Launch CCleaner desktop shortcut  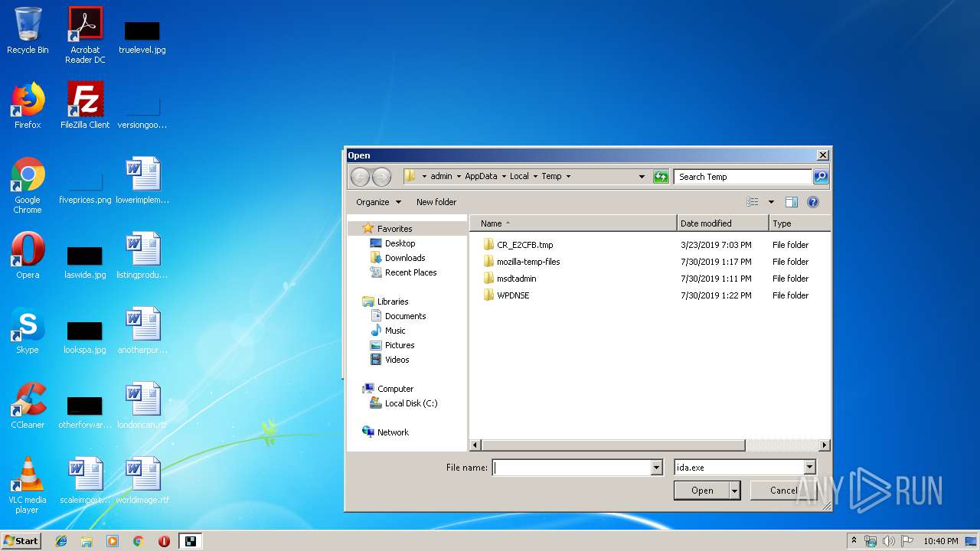(x=28, y=406)
